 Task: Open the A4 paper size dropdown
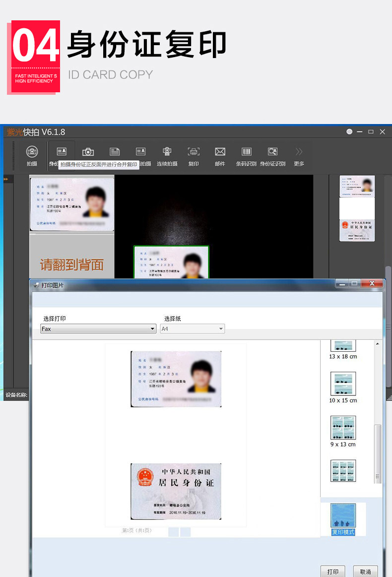193,329
